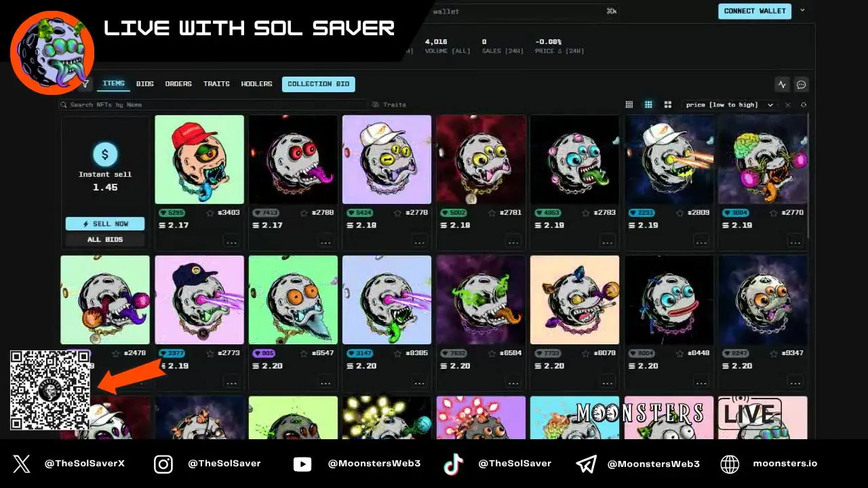Click rarity badge 7632 on item #6584
Image resolution: width=868 pixels, height=488 pixels.
click(x=453, y=353)
